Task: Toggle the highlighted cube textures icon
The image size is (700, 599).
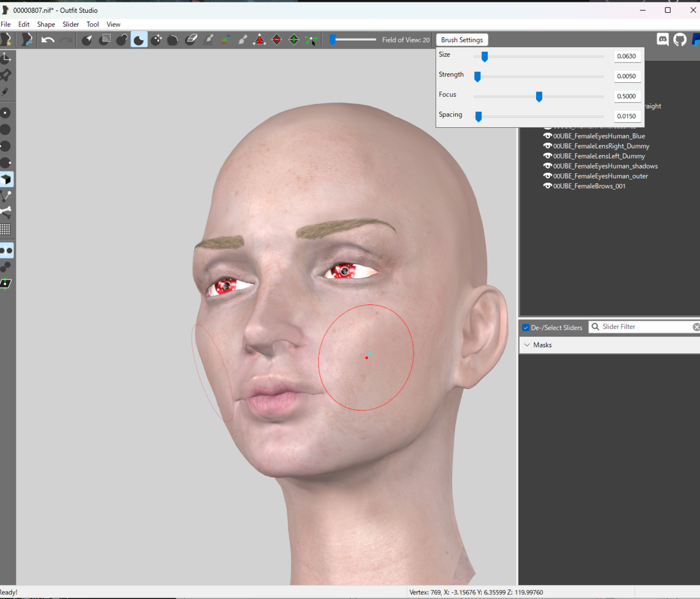Action: pyautogui.click(x=6, y=179)
